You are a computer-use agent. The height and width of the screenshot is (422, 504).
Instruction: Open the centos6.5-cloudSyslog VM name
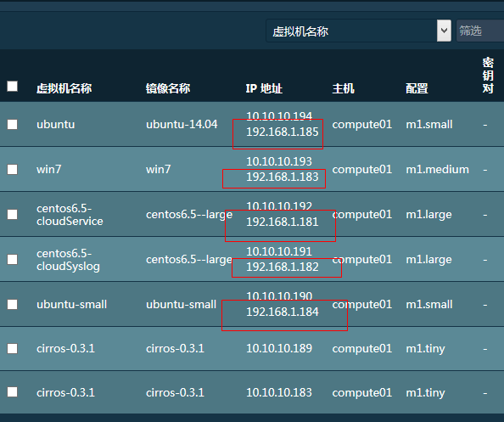click(68, 260)
